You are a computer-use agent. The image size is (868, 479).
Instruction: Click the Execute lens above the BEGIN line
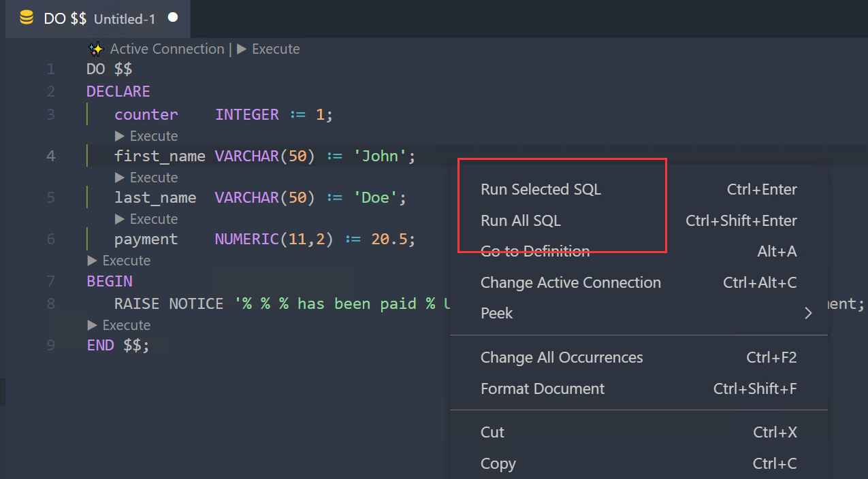coord(119,261)
